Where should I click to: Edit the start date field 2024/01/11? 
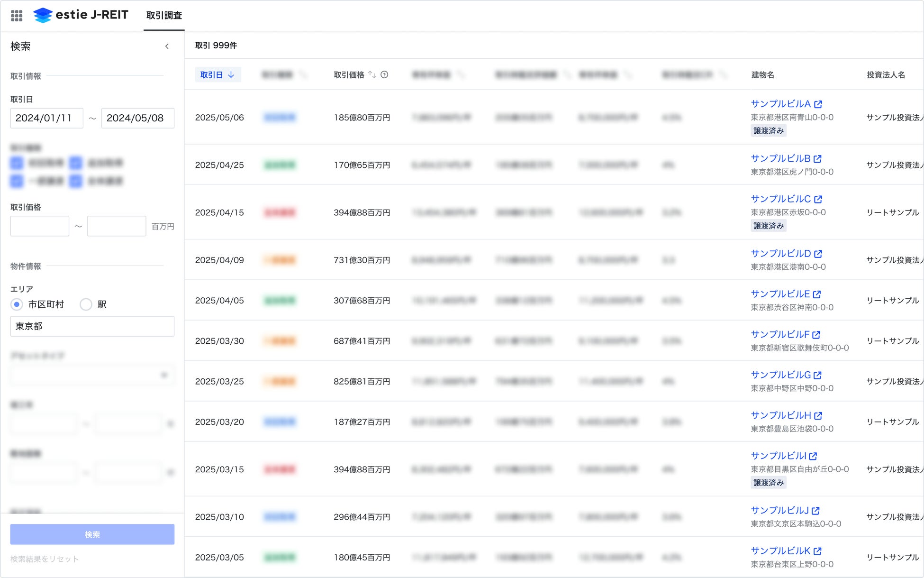(x=46, y=118)
